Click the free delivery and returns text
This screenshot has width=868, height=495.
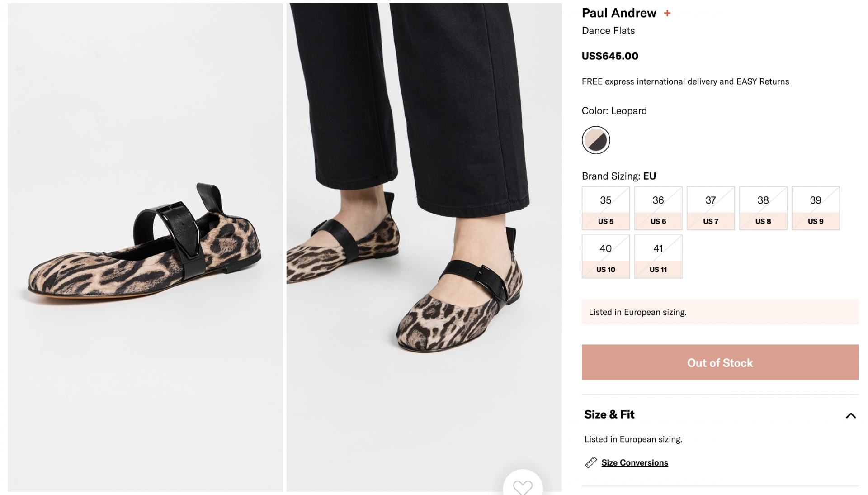coord(685,81)
